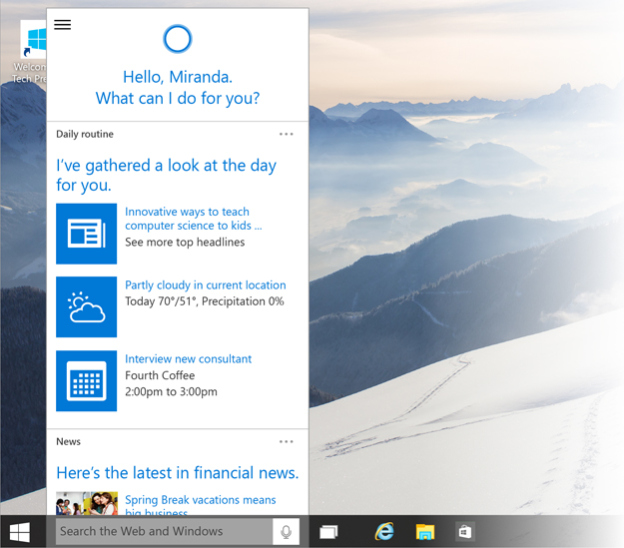The height and width of the screenshot is (548, 624).
Task: Open the Interview new consultant appointment
Action: tap(188, 359)
